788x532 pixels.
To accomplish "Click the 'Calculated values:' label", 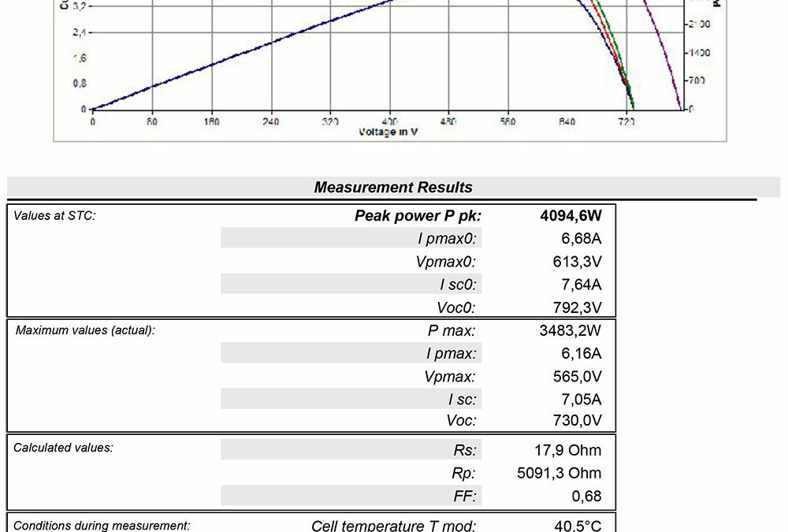I will point(63,448).
